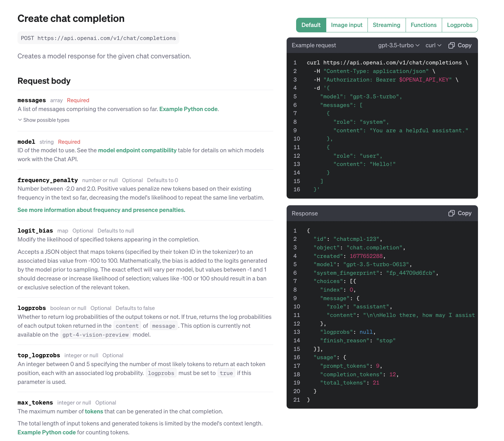Click the top_logprobs parameter name
Image resolution: width=504 pixels, height=441 pixels.
click(39, 355)
